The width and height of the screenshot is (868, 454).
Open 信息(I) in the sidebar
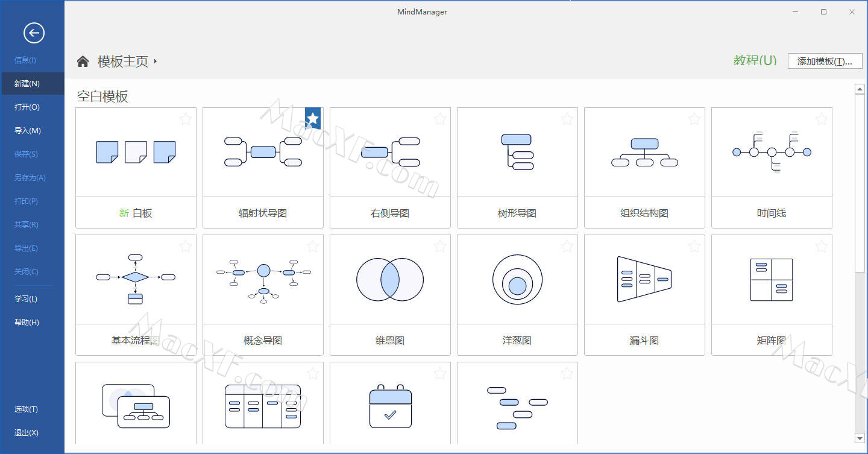[x=32, y=60]
